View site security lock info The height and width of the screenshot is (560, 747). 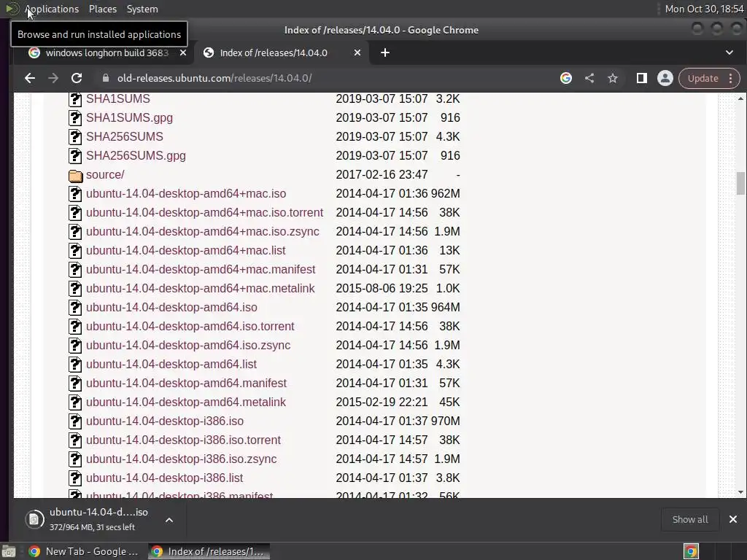coord(106,78)
